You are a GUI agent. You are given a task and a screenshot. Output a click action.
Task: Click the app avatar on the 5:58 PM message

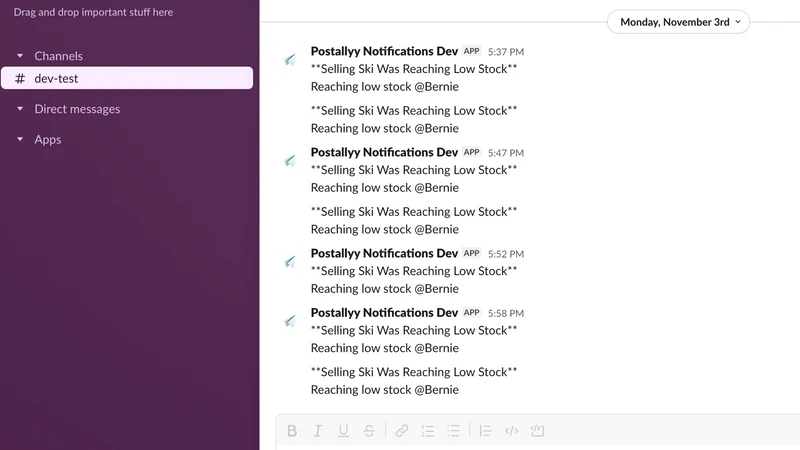(290, 321)
